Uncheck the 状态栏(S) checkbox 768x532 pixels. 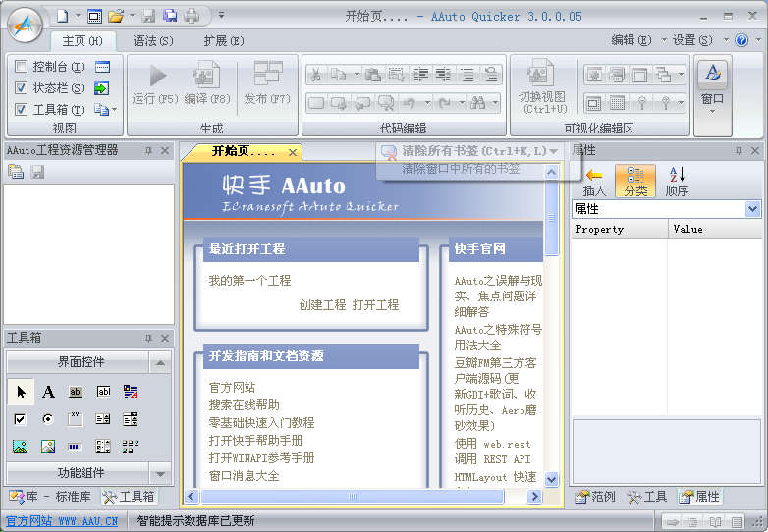coord(21,87)
